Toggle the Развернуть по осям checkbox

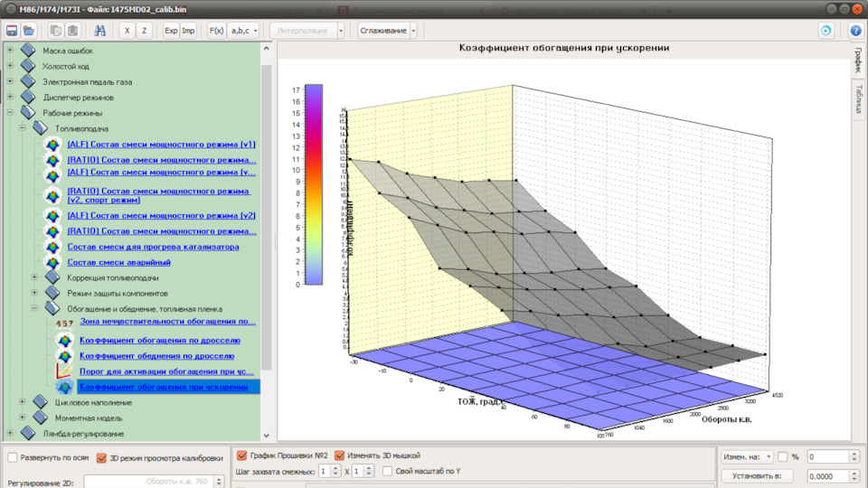pos(12,457)
